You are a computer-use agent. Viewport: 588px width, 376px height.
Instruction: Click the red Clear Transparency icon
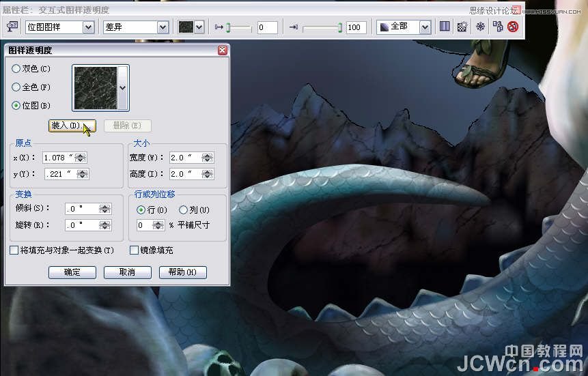513,27
